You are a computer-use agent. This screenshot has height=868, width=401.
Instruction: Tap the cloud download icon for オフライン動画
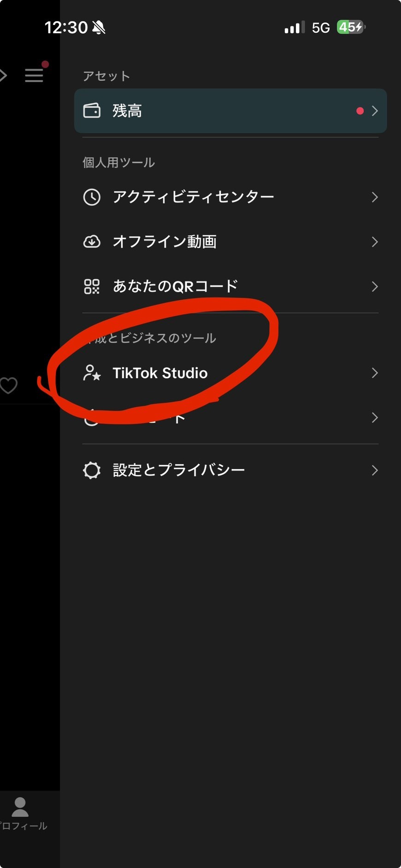tap(92, 242)
